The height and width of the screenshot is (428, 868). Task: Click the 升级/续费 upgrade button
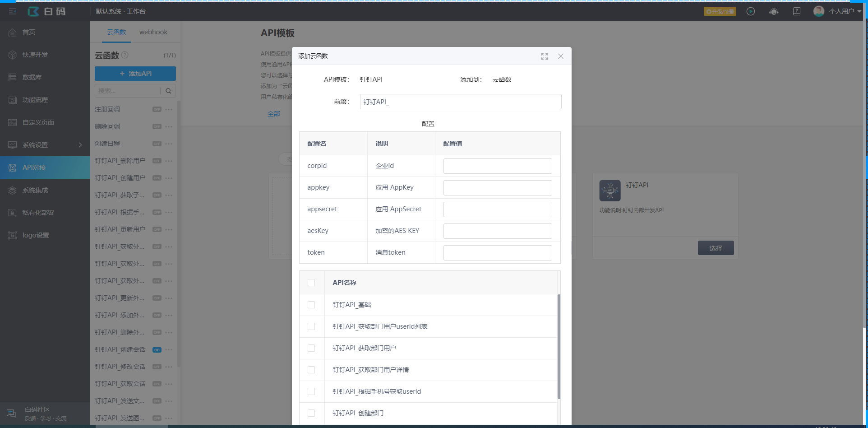(720, 11)
